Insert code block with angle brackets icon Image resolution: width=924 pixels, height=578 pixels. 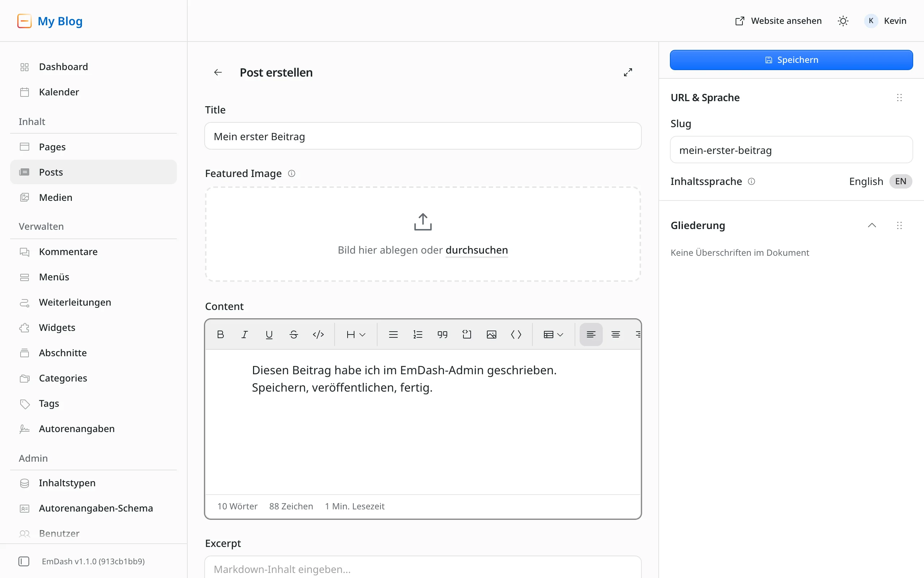coord(516,335)
